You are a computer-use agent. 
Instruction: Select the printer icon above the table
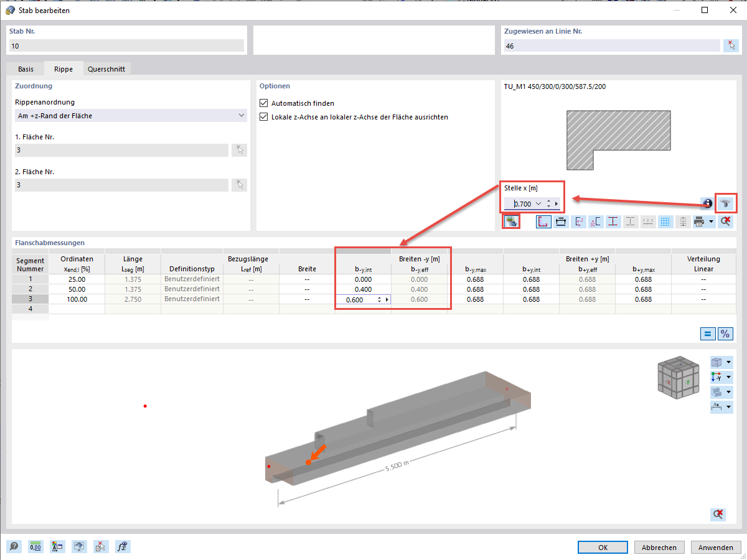point(698,221)
